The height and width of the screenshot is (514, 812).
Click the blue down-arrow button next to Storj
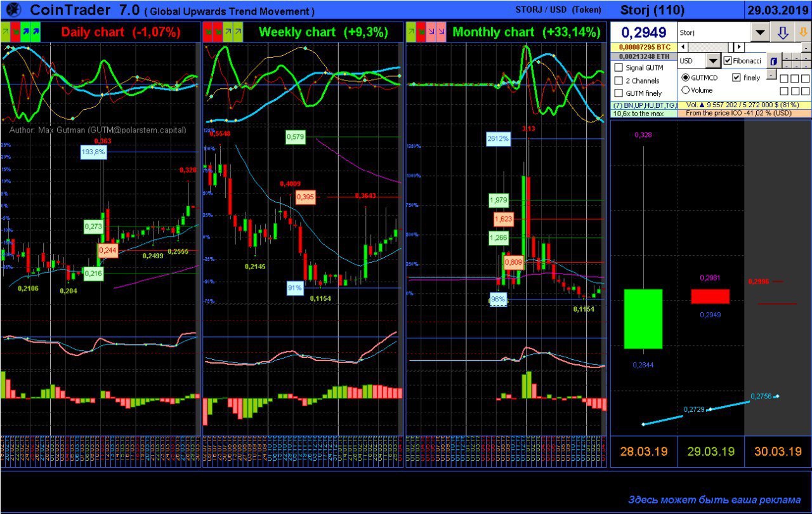(x=782, y=32)
